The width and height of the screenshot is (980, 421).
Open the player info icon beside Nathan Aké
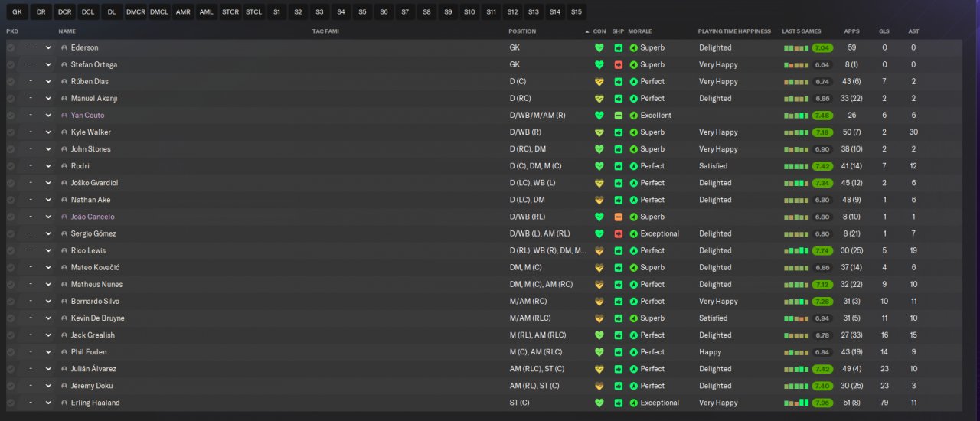pos(64,200)
